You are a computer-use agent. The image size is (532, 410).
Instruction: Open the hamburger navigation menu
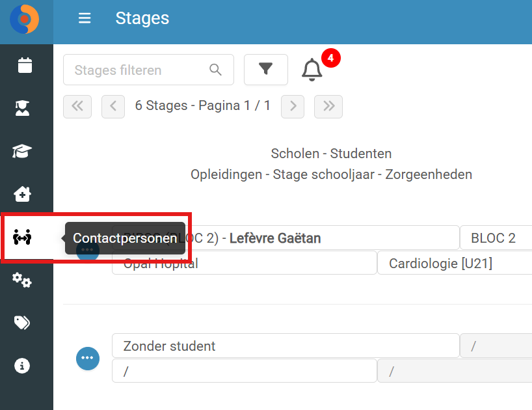coord(85,18)
